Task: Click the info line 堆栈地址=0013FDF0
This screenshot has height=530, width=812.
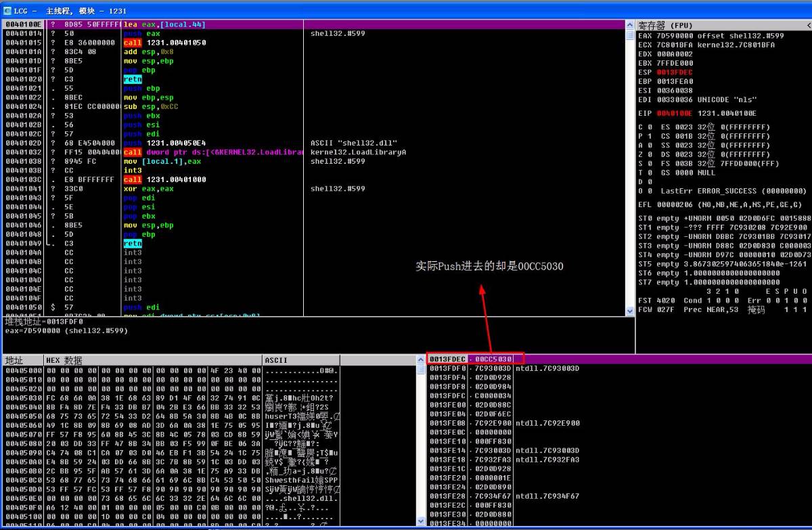Action: pos(45,322)
